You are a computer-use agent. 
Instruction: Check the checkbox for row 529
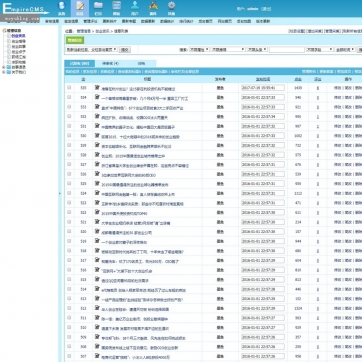pyautogui.click(x=69, y=145)
